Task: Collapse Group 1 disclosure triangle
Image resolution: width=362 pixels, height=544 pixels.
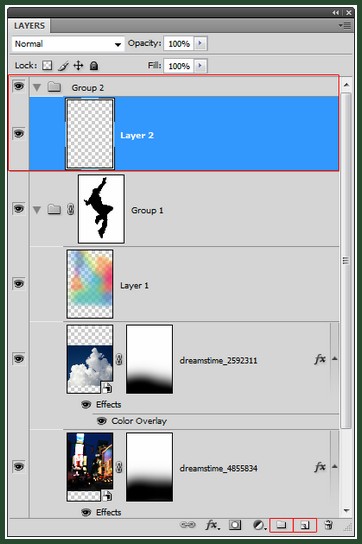Action: (x=37, y=210)
